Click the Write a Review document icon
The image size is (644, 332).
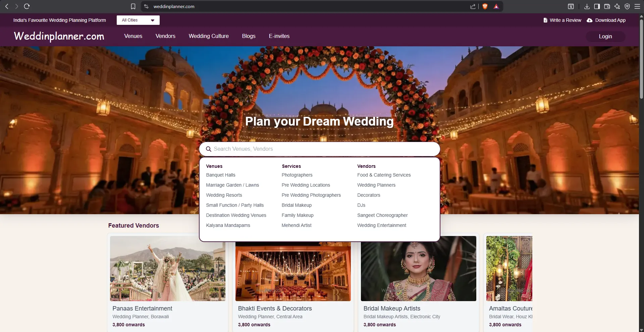click(x=545, y=20)
